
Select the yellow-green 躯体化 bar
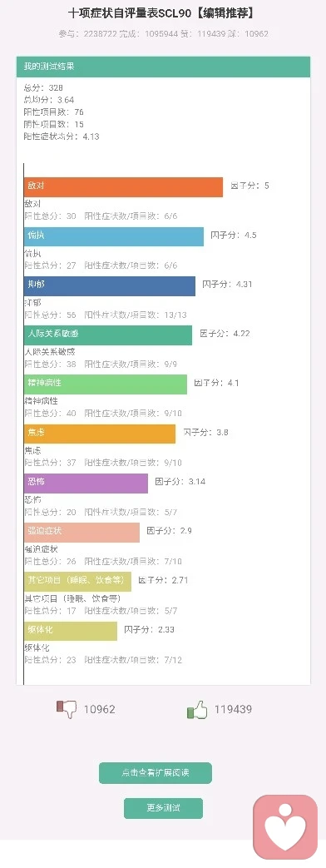point(71,631)
